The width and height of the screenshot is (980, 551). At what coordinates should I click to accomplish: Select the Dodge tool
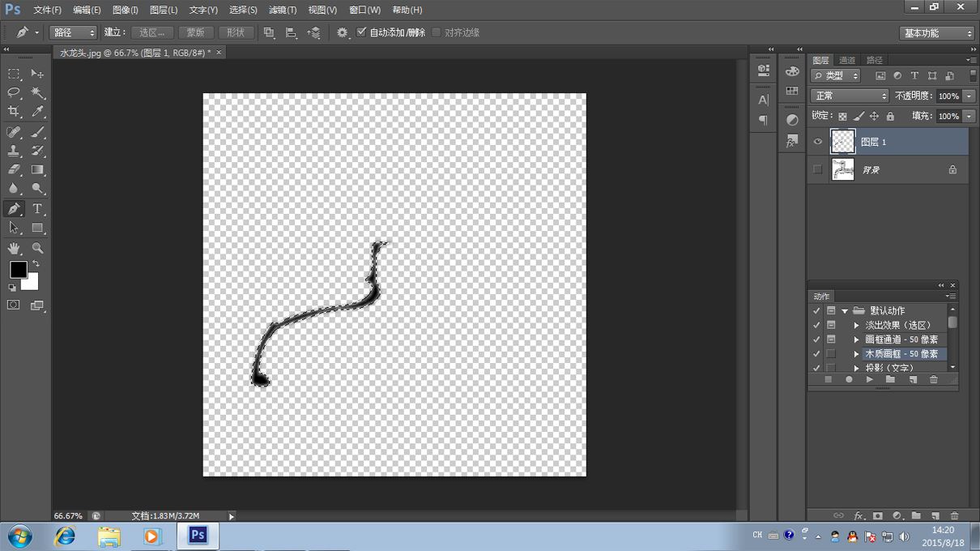click(x=37, y=189)
